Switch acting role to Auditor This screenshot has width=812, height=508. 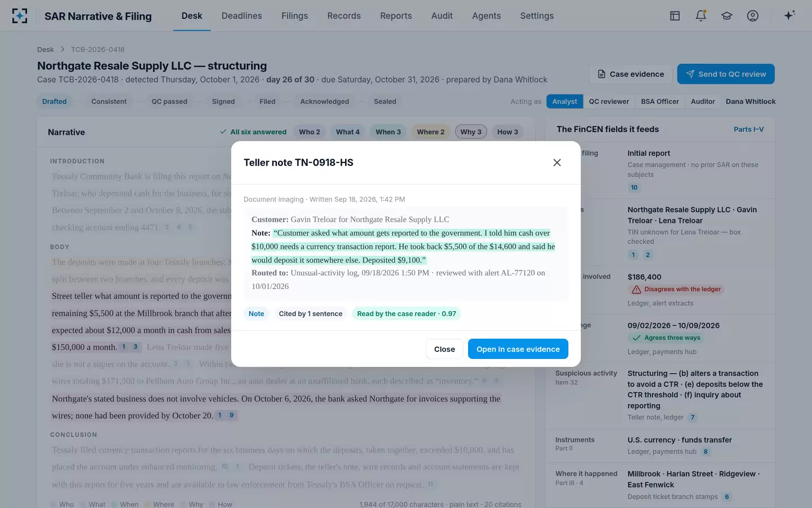(703, 102)
